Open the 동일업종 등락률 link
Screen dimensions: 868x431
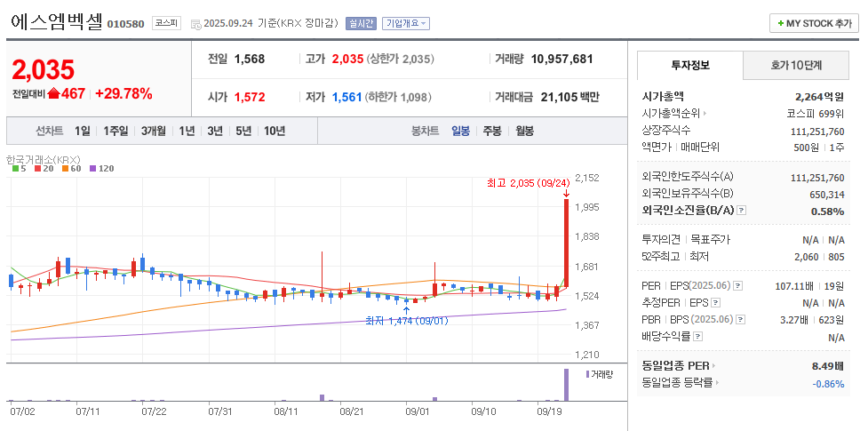click(x=682, y=383)
